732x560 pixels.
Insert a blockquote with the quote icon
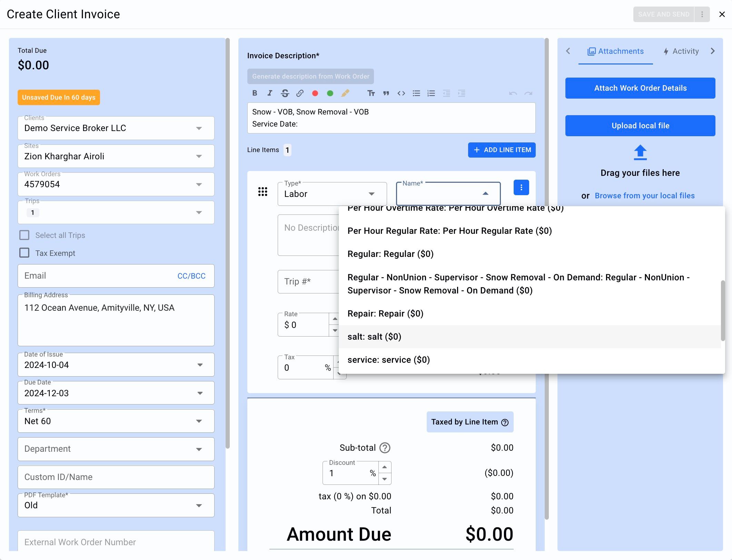[386, 93]
